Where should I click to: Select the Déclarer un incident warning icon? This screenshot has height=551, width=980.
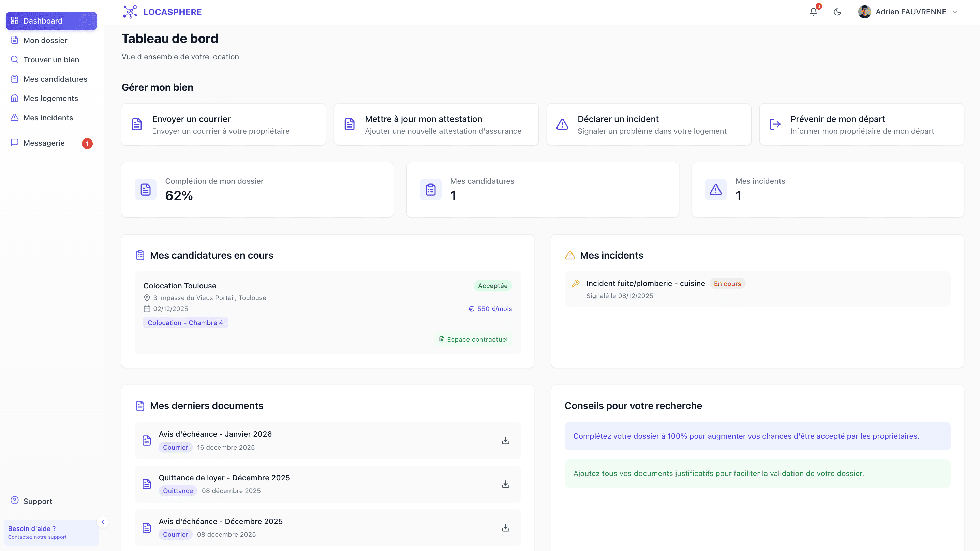click(x=562, y=124)
